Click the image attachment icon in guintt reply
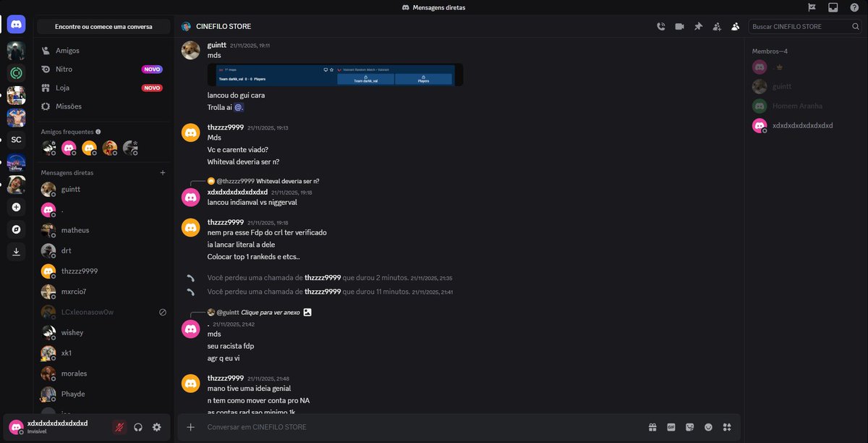 tap(307, 312)
